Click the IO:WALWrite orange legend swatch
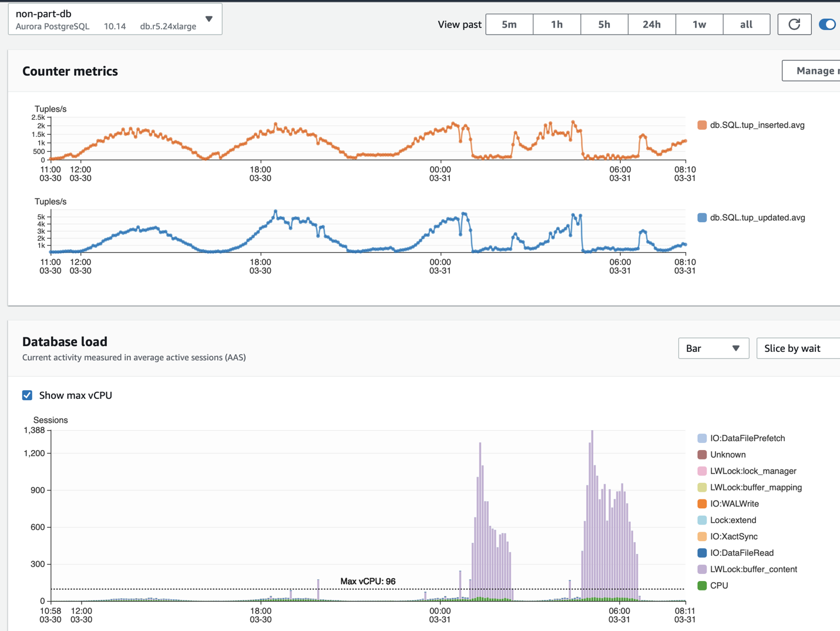 702,504
